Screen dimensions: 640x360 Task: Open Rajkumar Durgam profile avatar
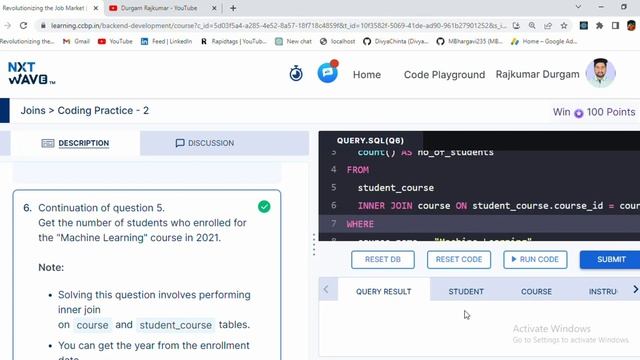click(600, 73)
